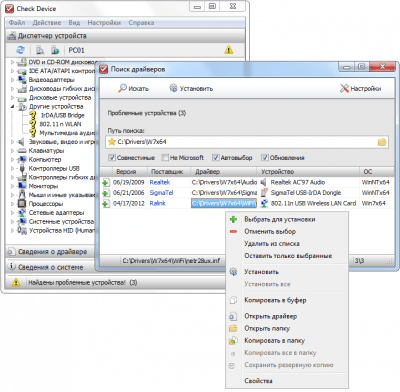Click the copy icon beside Копировать в буфер
The height and width of the screenshot is (392, 400).
[x=233, y=300]
